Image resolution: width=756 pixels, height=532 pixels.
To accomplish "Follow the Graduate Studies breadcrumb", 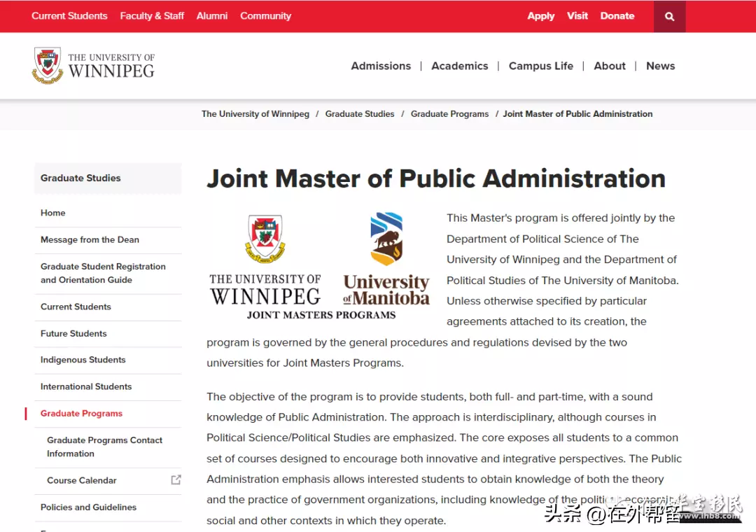I will [x=360, y=114].
